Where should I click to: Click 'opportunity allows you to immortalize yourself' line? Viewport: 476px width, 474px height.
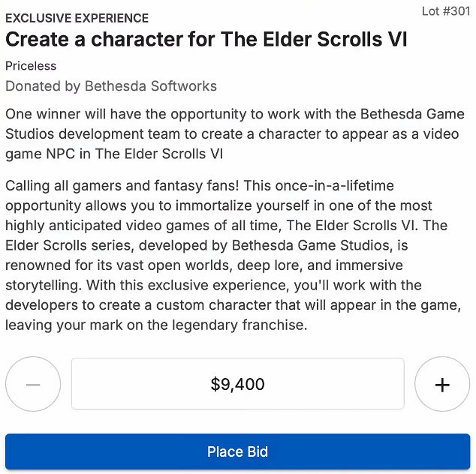pyautogui.click(x=218, y=205)
